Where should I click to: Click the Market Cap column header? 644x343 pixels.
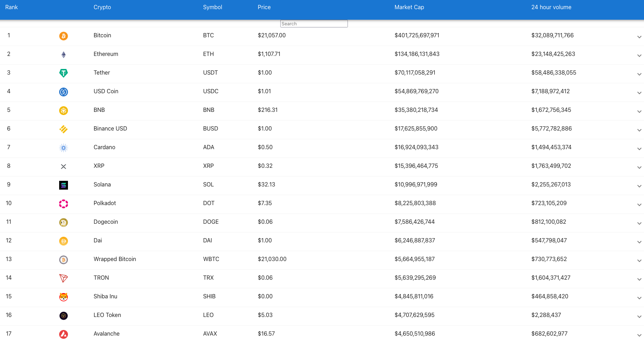pyautogui.click(x=409, y=7)
